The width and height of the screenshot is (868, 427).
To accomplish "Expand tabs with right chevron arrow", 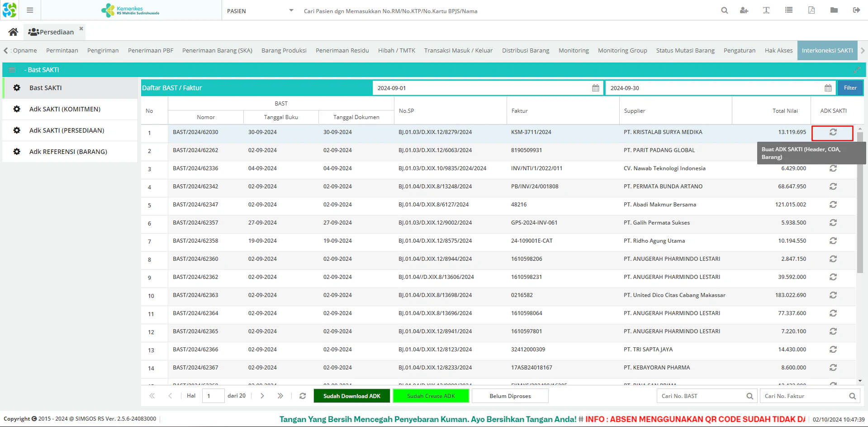I will click(863, 51).
